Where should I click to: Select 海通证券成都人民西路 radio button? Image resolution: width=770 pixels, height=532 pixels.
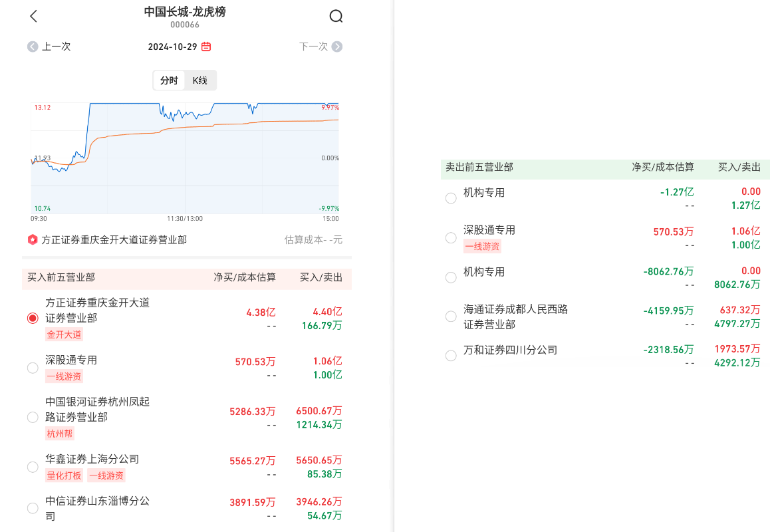pos(451,317)
